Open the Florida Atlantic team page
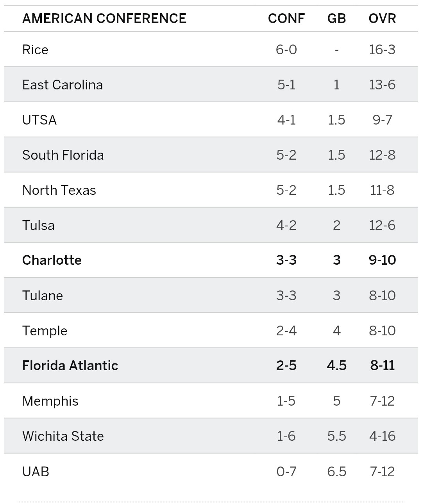Screen dimensions: 422x504 coord(70,365)
